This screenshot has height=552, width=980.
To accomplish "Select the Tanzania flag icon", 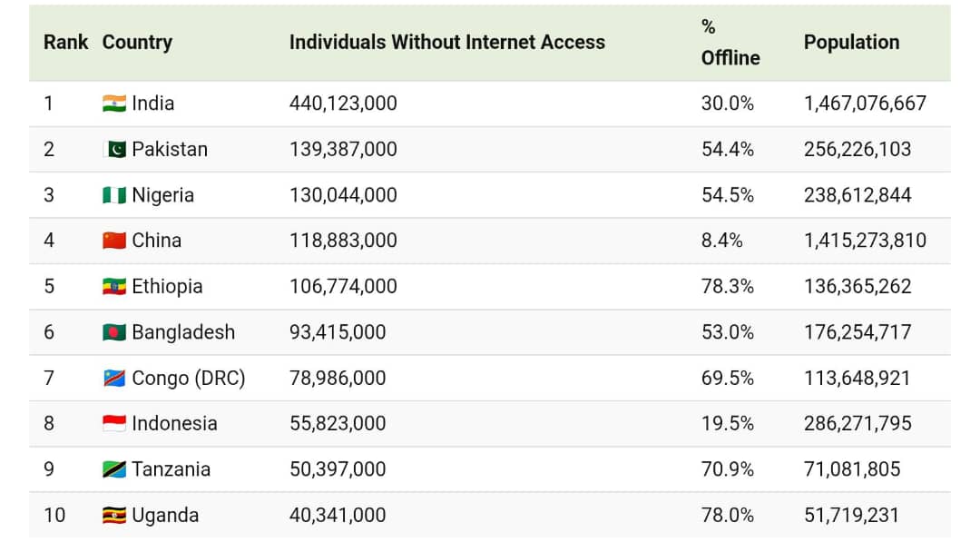I will 113,469.
